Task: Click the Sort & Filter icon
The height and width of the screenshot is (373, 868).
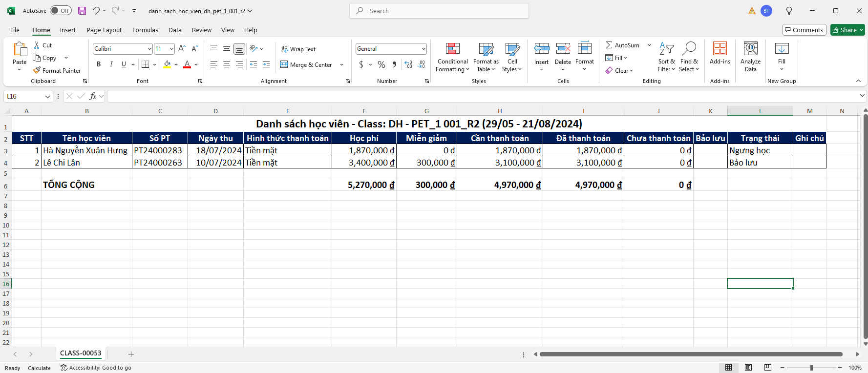Action: 666,48
